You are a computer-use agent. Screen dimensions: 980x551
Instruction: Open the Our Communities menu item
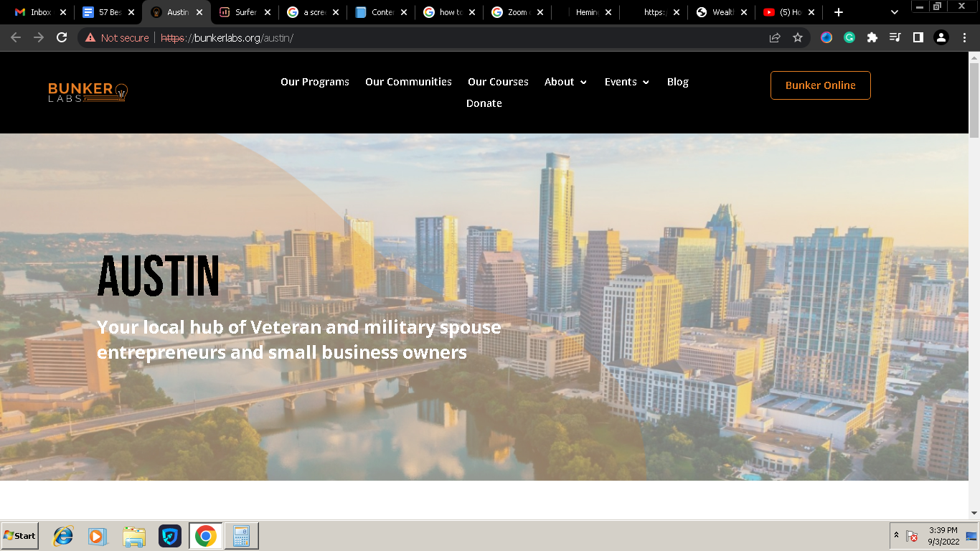pos(408,82)
